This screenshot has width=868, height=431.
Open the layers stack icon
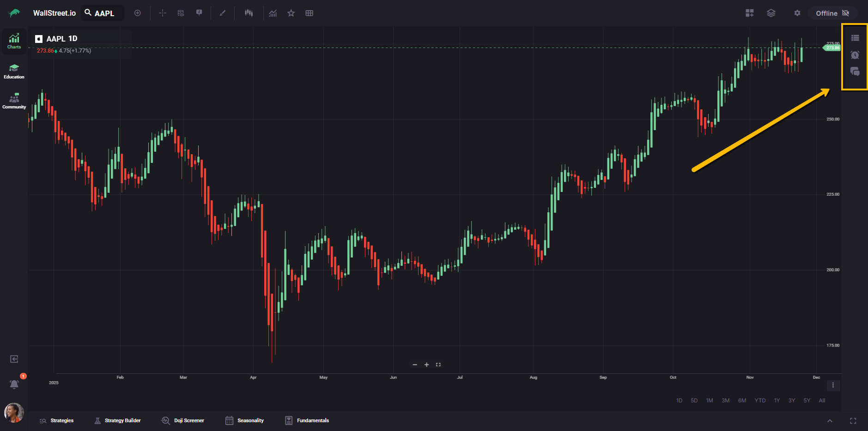point(771,13)
